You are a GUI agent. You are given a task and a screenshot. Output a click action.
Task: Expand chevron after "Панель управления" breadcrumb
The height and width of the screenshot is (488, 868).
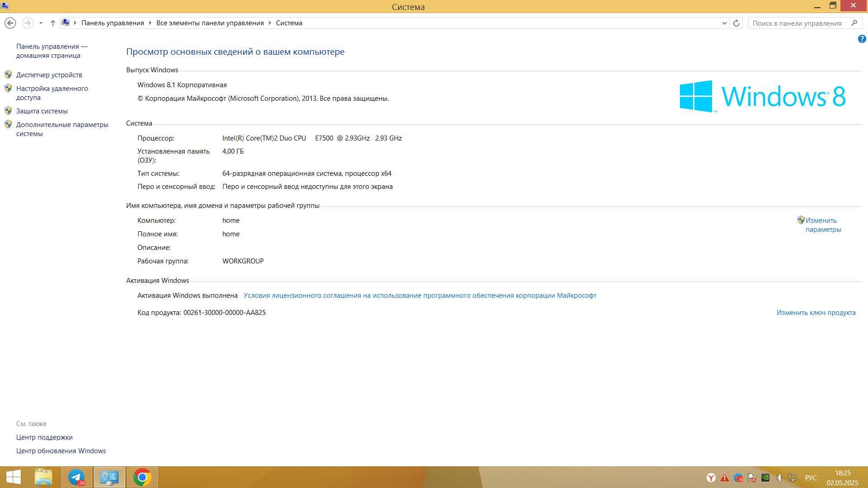coord(150,23)
